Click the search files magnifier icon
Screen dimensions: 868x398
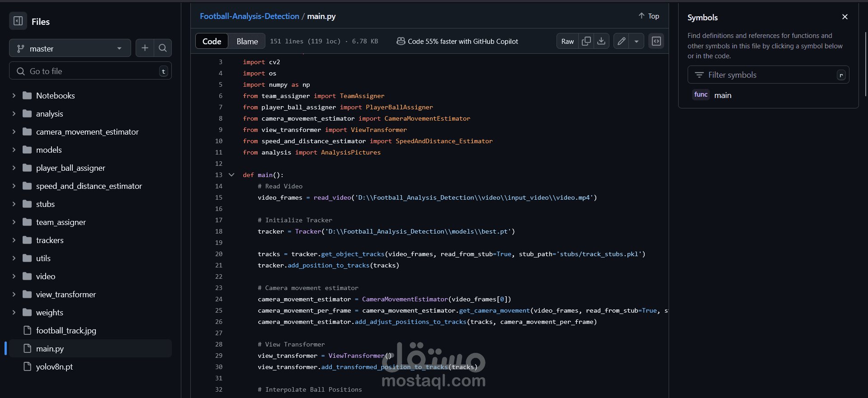coord(163,48)
